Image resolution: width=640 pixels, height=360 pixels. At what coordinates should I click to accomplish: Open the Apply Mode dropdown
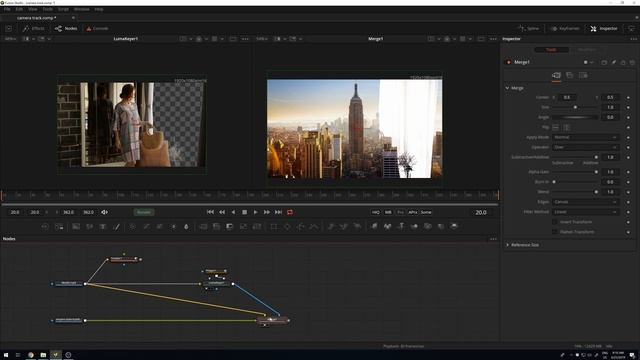[586, 138]
